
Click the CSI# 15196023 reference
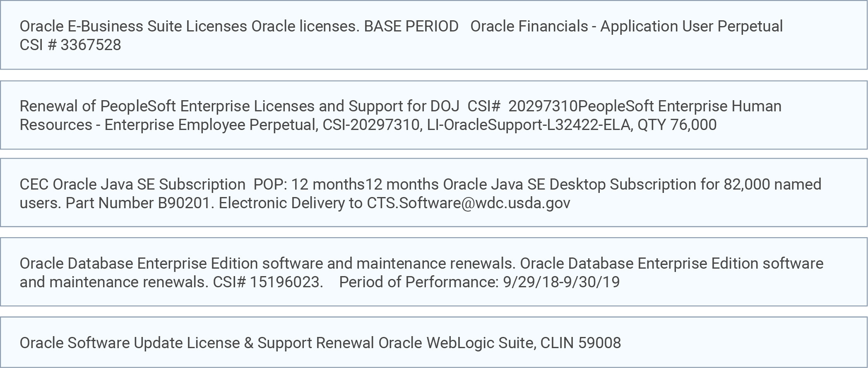[x=267, y=282]
